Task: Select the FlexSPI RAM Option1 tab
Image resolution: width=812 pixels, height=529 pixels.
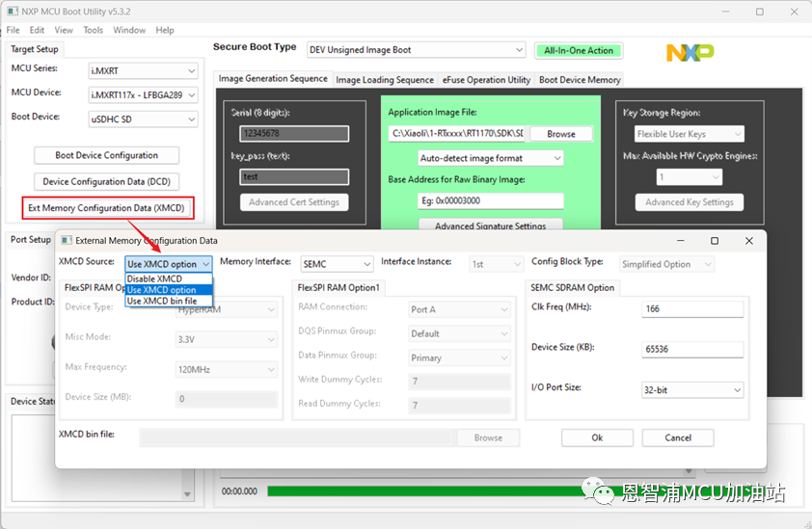Action: 338,288
